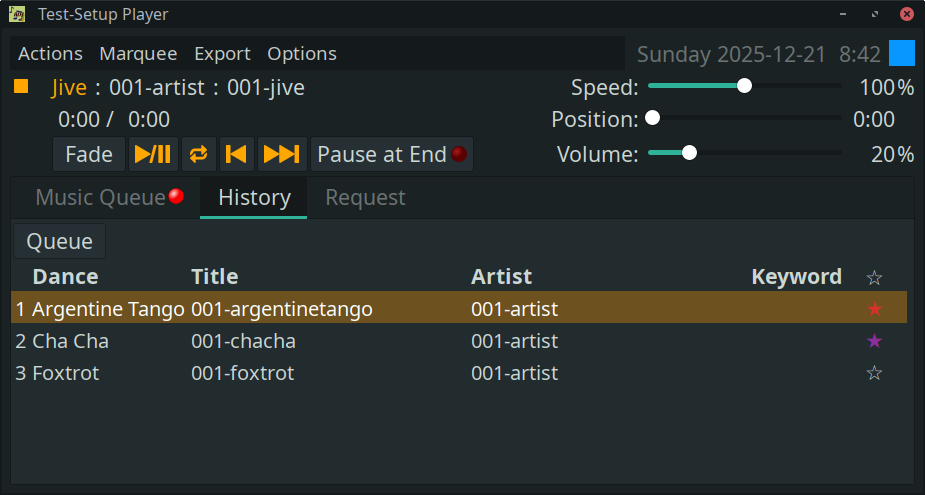This screenshot has width=925, height=495.
Task: Click the restart song button
Action: point(236,154)
